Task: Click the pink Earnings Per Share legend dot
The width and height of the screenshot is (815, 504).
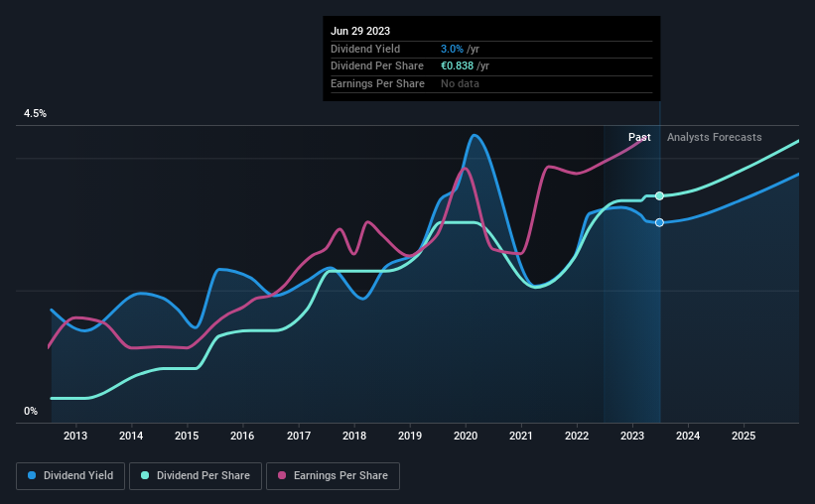Action: tap(282, 475)
